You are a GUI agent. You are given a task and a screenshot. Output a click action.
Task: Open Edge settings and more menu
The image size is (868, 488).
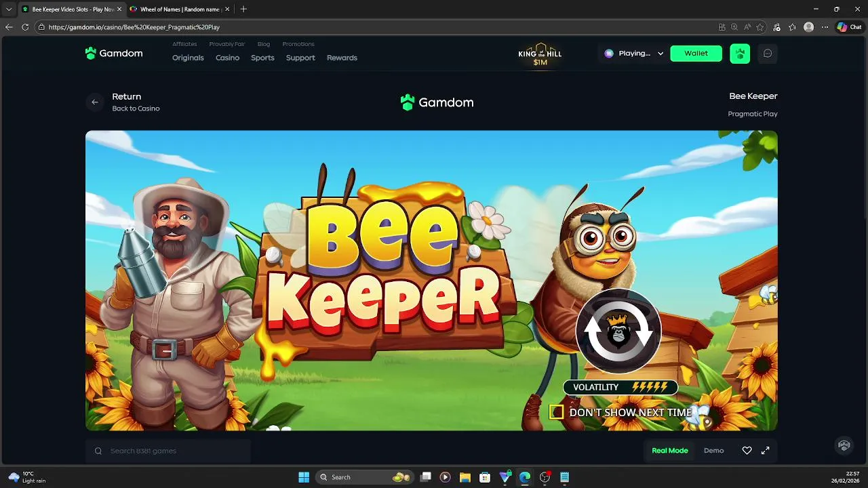(x=825, y=27)
